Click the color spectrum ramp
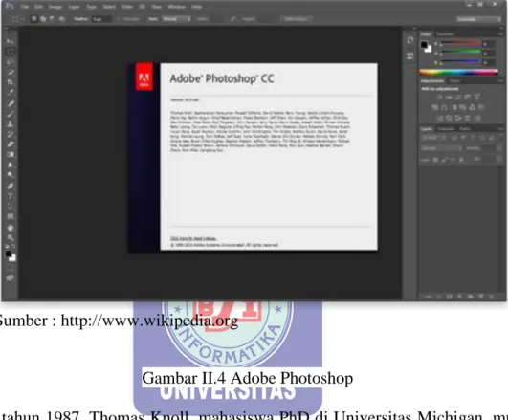Screen dimensions: 508x420 pyautogui.click(x=458, y=72)
